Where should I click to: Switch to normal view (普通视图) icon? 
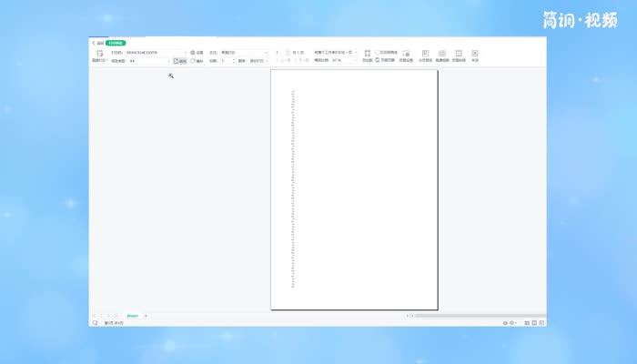tap(442, 55)
